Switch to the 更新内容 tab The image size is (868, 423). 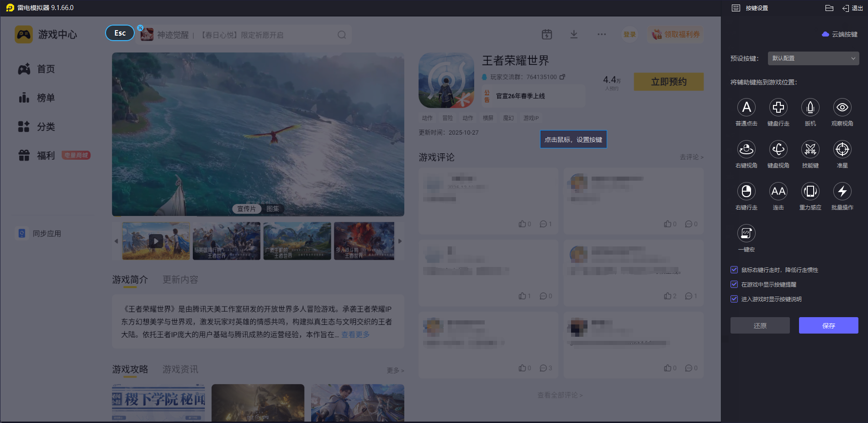[180, 280]
